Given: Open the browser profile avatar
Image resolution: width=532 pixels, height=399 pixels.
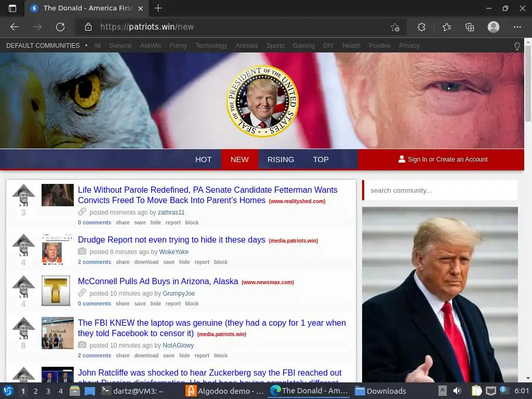Looking at the screenshot, I should tap(494, 27).
